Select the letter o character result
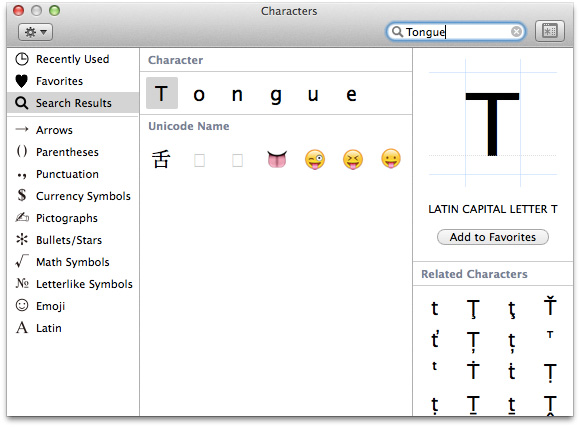The image size is (580, 427). coord(199,94)
